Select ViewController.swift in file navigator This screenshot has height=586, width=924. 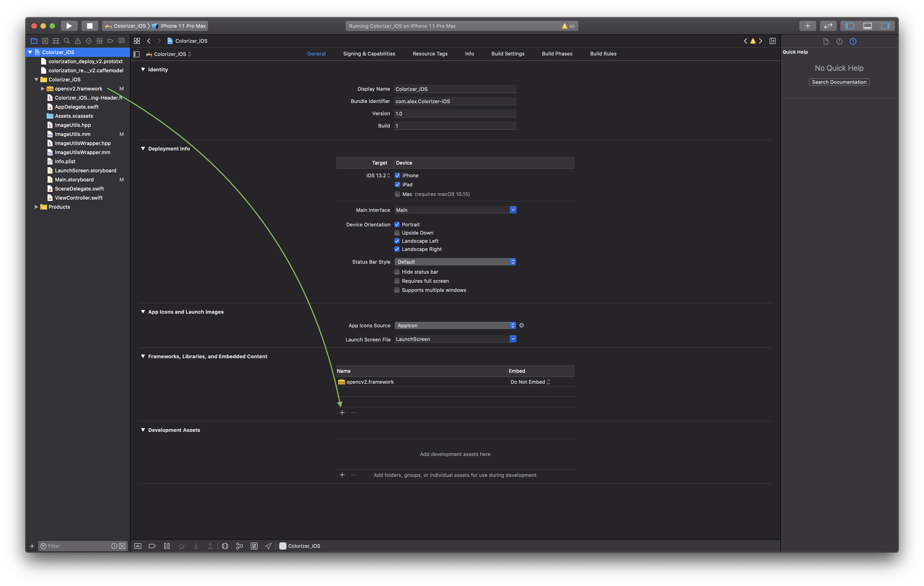point(78,198)
